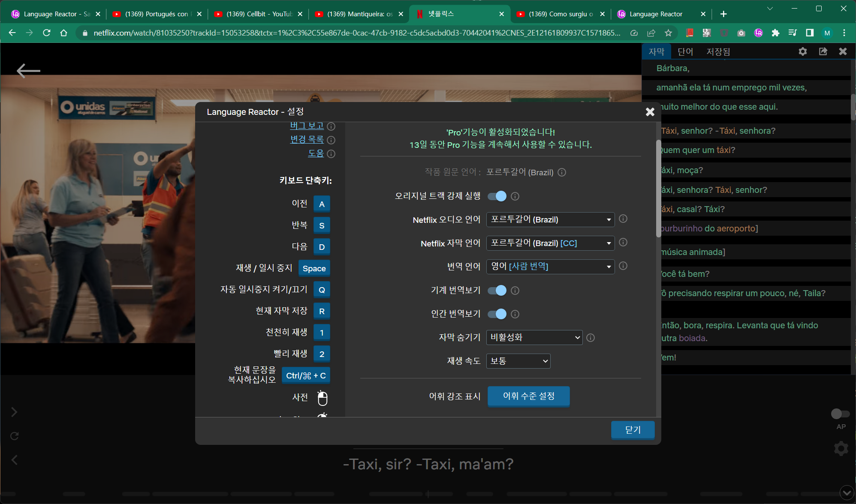Open 변경 목록 link
The width and height of the screenshot is (856, 504).
click(x=307, y=140)
